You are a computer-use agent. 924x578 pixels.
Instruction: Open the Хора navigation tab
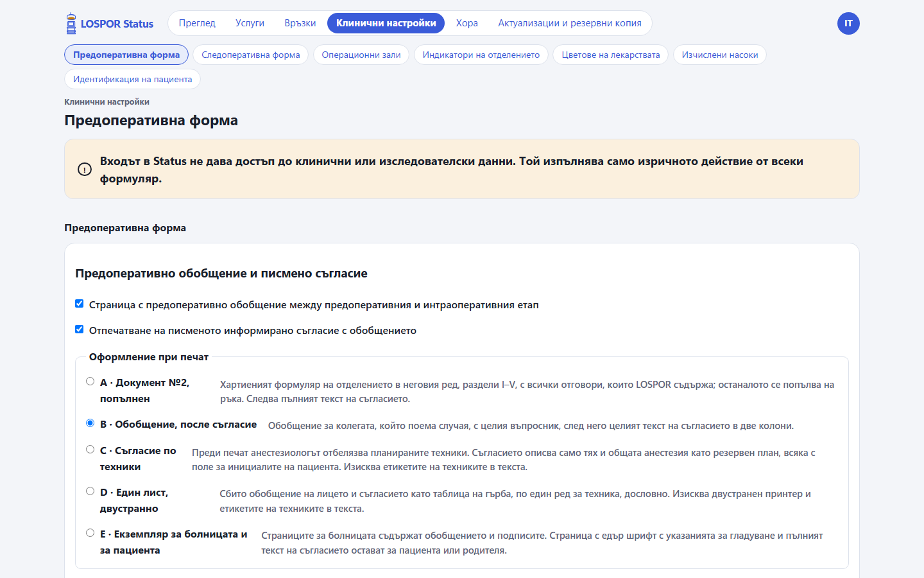467,23
